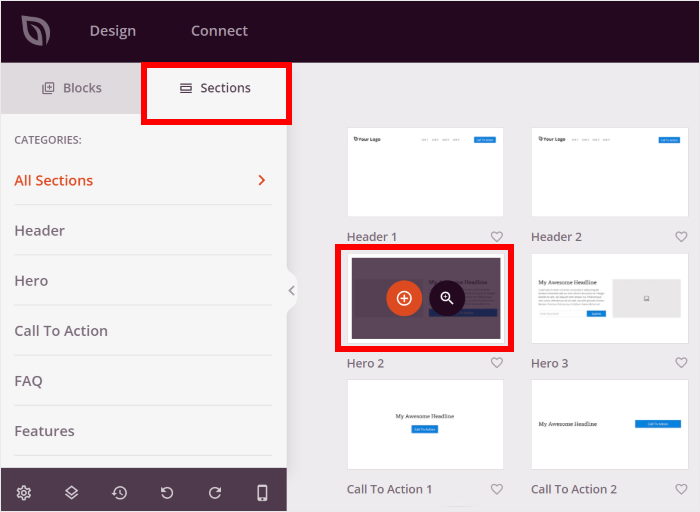
Task: Favorite the Call To Action 2 heart
Action: point(681,489)
